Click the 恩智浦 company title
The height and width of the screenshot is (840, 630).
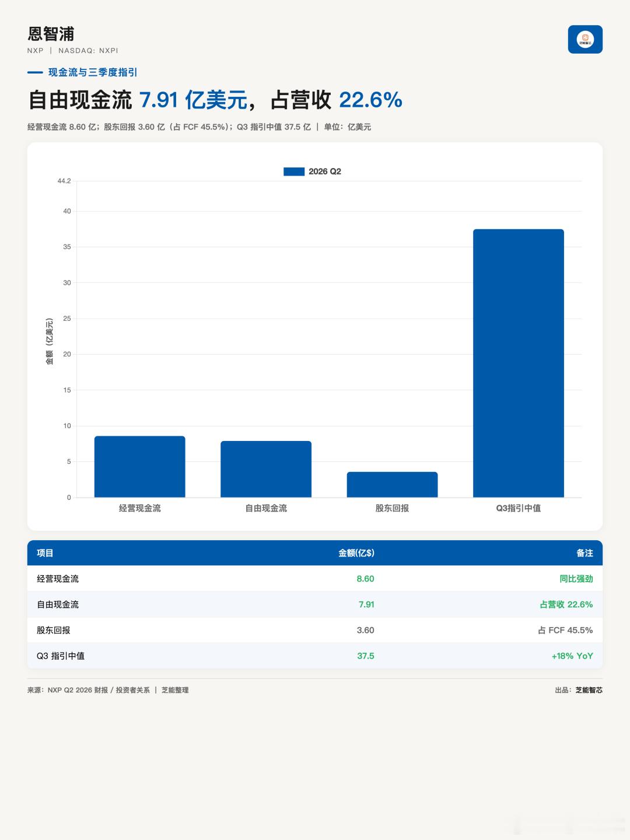pyautogui.click(x=51, y=33)
